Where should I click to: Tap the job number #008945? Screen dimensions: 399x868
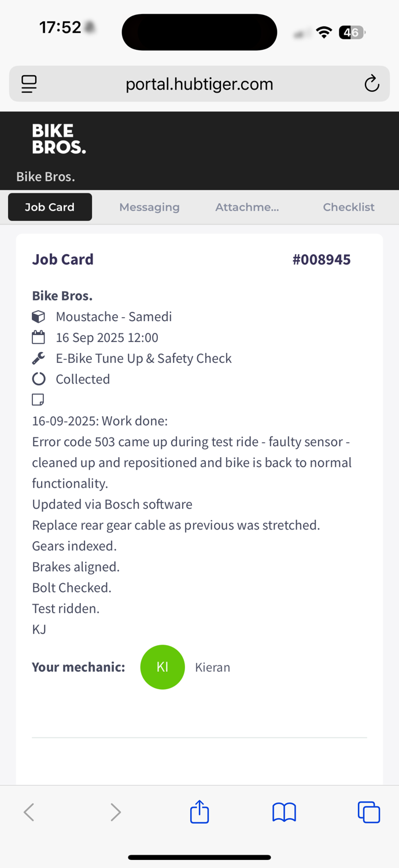click(322, 259)
